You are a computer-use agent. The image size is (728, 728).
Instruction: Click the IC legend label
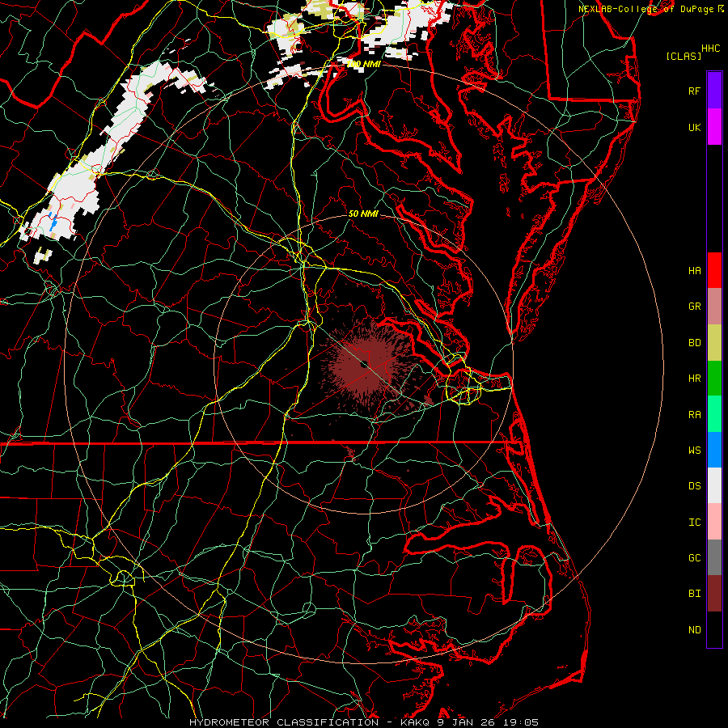point(694,523)
